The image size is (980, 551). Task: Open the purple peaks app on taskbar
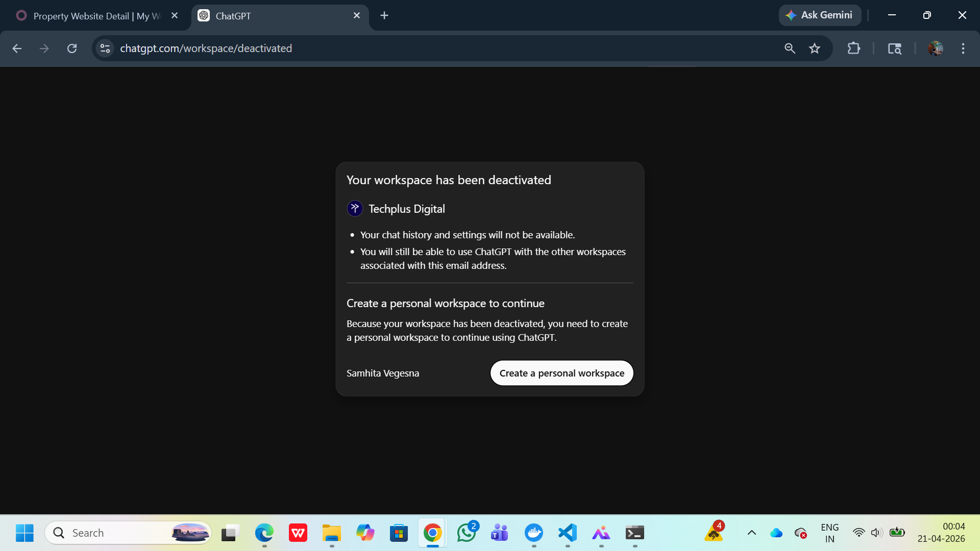pos(601,533)
